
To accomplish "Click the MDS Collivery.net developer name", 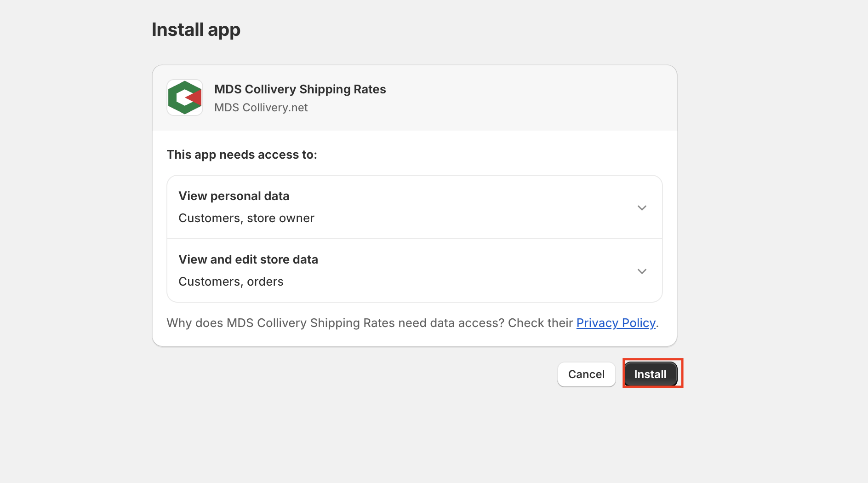I will pyautogui.click(x=261, y=108).
